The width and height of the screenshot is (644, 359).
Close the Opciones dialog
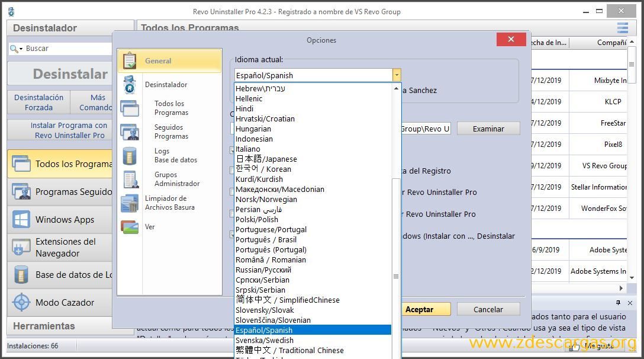[511, 39]
